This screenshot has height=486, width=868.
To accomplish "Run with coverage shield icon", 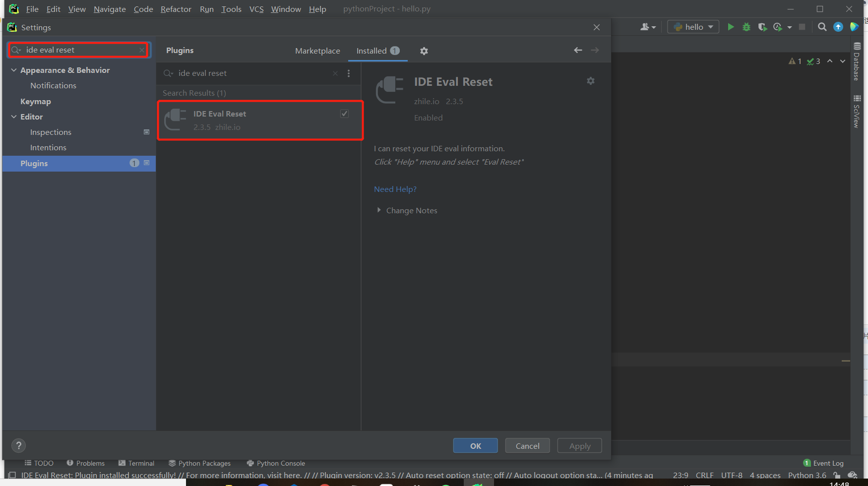I will (x=762, y=27).
